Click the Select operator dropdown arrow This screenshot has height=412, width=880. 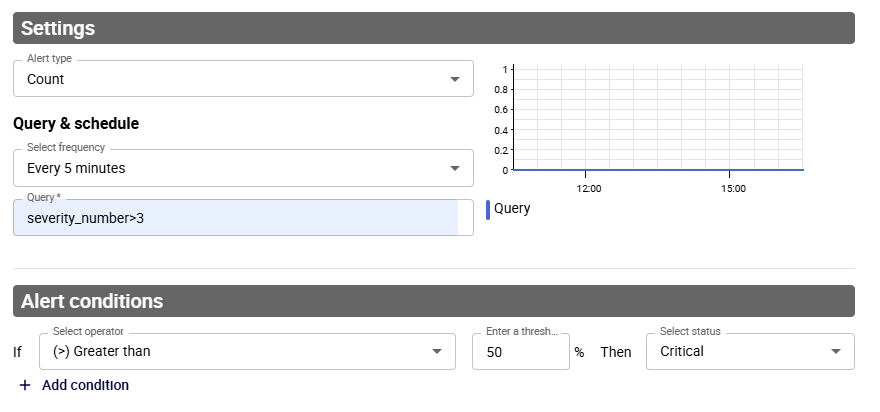click(x=437, y=351)
